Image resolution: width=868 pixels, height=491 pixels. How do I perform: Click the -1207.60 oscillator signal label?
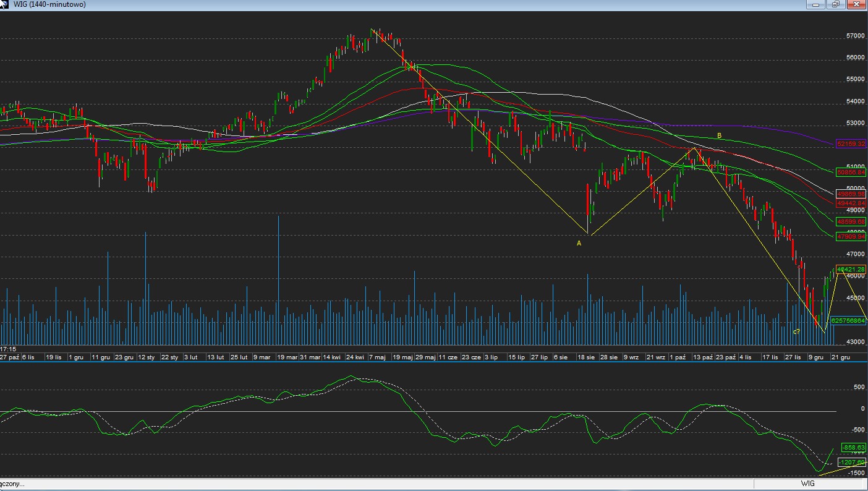coord(851,462)
